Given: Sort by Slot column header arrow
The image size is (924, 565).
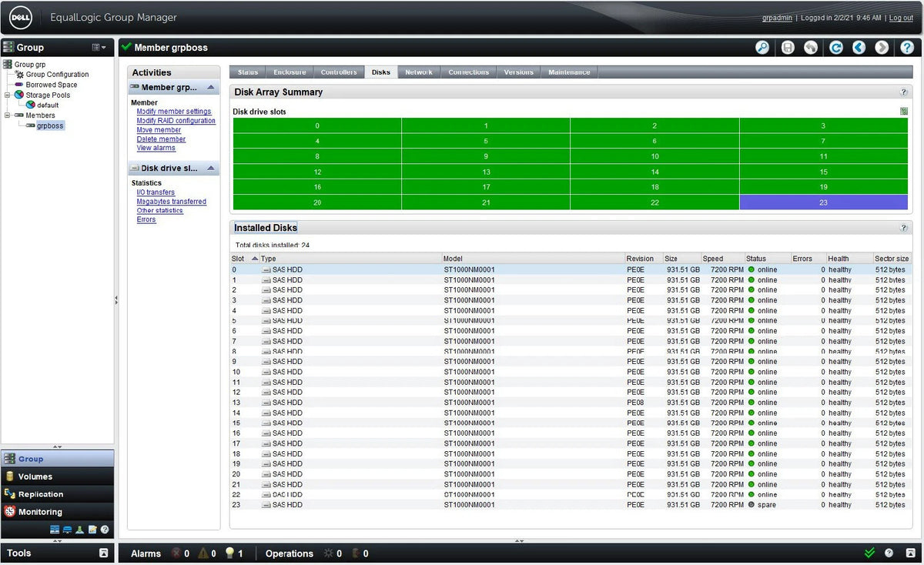Looking at the screenshot, I should pyautogui.click(x=255, y=259).
